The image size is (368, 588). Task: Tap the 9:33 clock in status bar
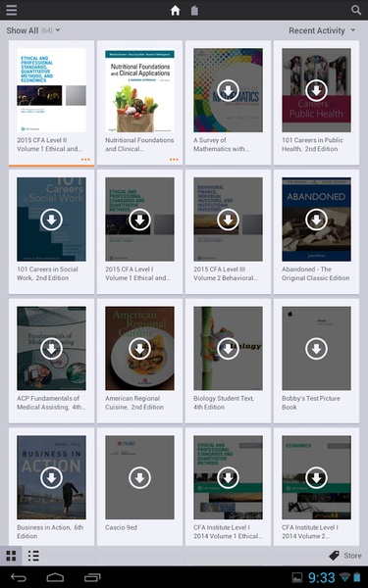(x=322, y=577)
